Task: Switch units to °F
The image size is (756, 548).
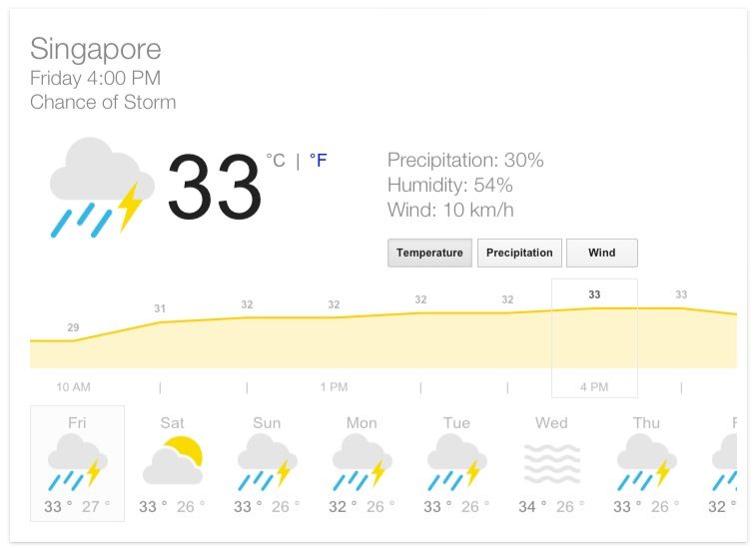Action: click(x=319, y=160)
